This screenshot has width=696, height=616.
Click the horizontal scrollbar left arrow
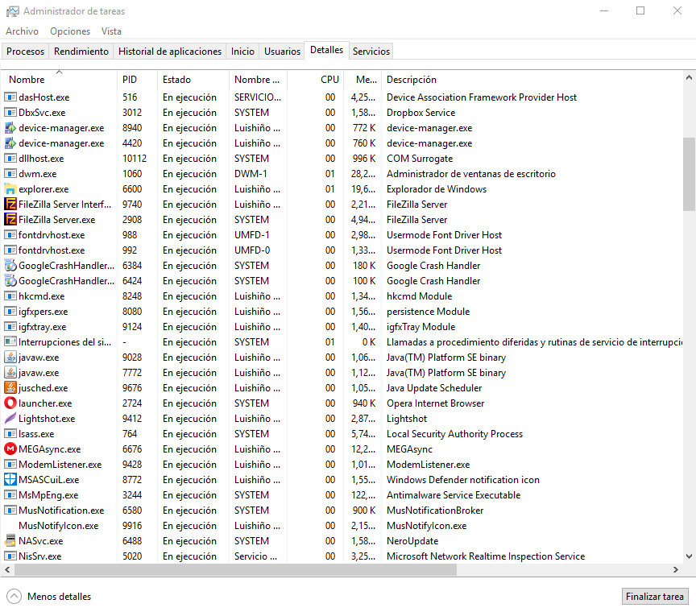[x=7, y=569]
